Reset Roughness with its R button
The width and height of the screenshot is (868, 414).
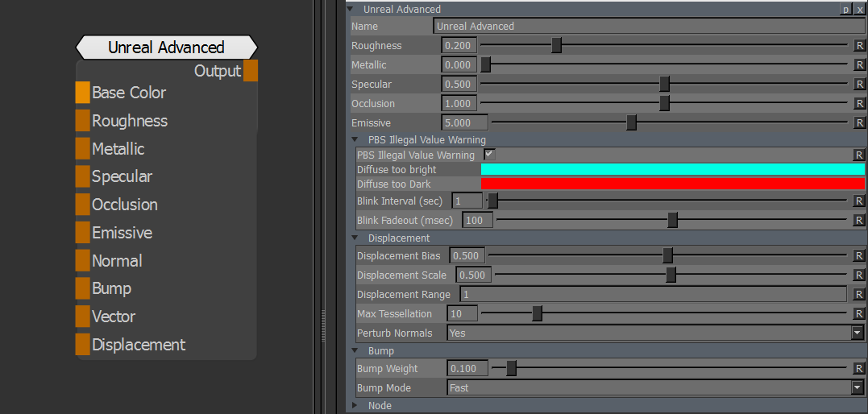859,46
